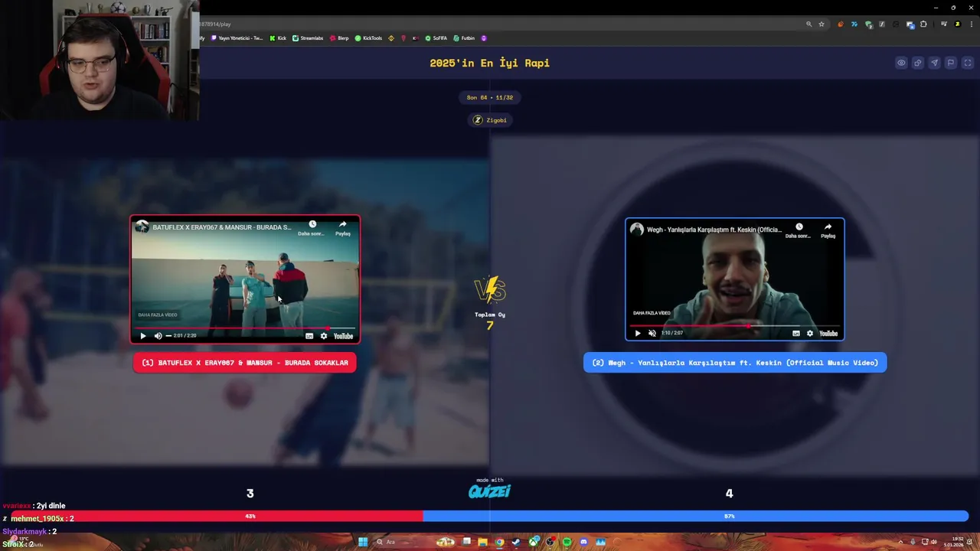
Task: Click the blue 57% vote bar
Action: (x=696, y=517)
